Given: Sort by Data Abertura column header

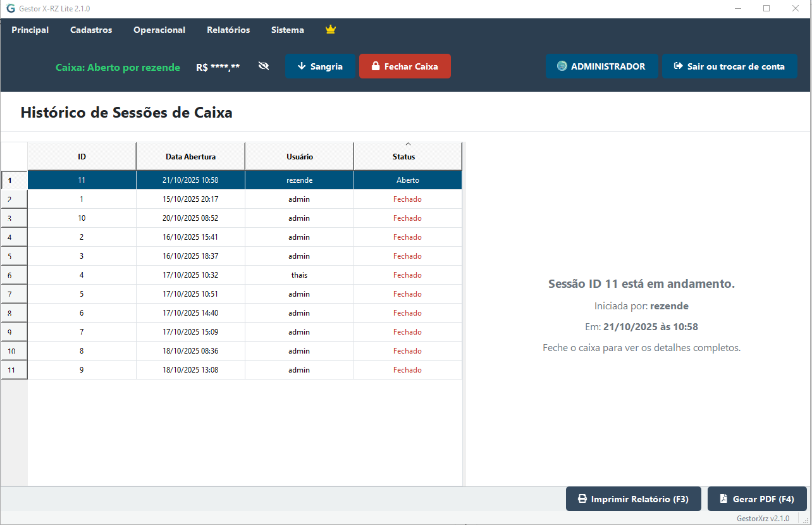Looking at the screenshot, I should 190,157.
